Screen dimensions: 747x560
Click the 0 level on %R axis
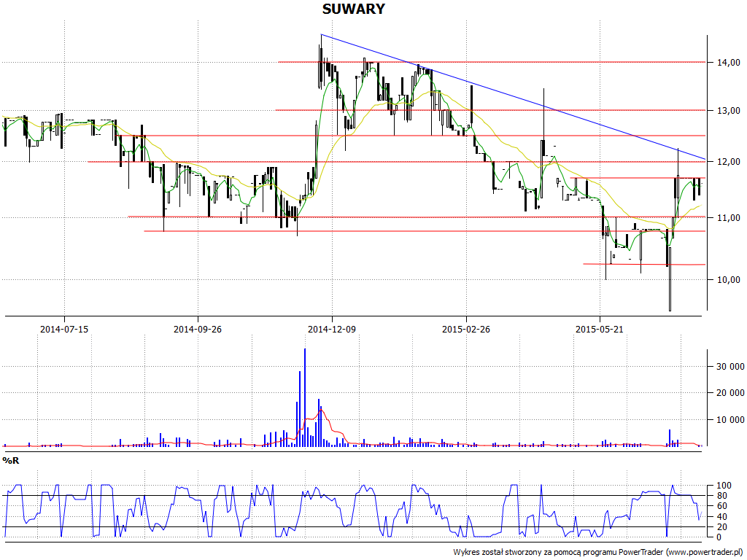point(720,537)
